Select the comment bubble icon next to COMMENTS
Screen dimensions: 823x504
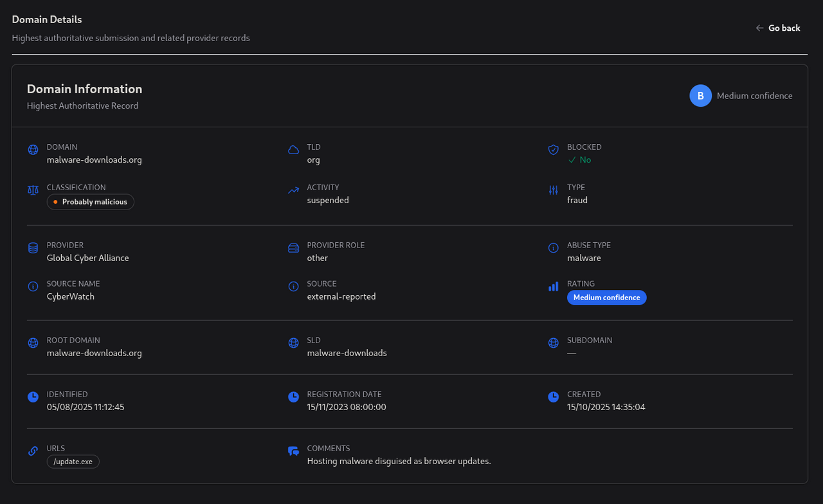click(x=293, y=451)
